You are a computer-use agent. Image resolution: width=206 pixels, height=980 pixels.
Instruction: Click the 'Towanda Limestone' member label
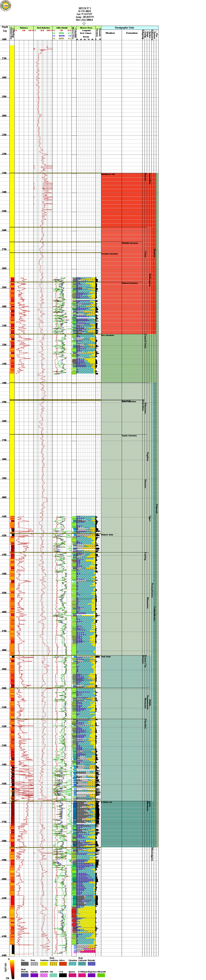tap(109, 254)
